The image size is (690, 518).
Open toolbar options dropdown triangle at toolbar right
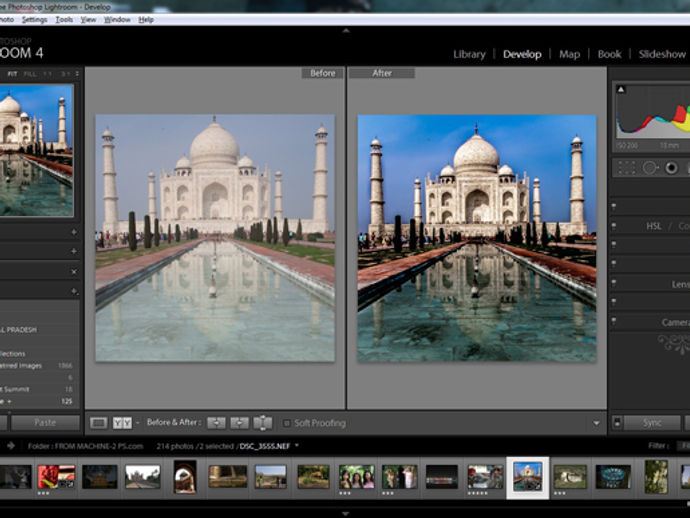596,423
